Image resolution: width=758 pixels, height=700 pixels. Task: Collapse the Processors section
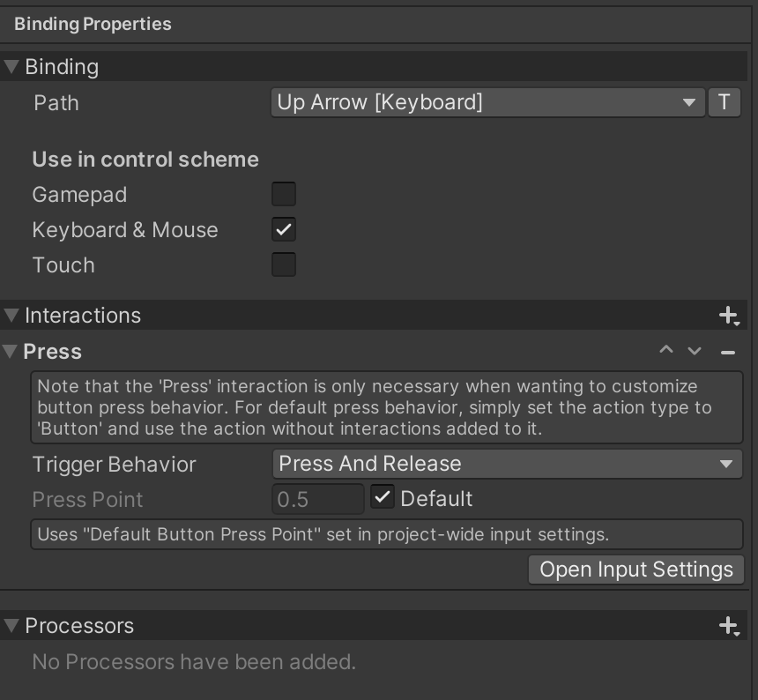(12, 626)
